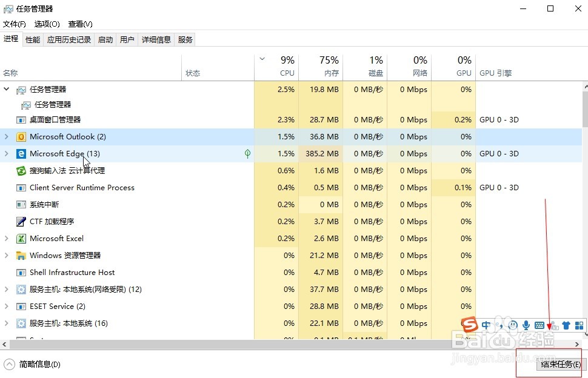
Task: Click the Microsoft Edge process icon
Action: [x=21, y=154]
